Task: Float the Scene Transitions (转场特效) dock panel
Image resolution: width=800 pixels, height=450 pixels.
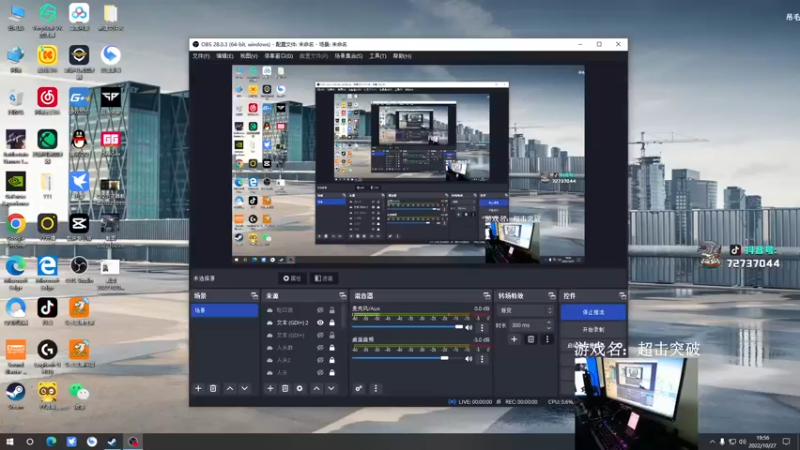Action: [552, 296]
